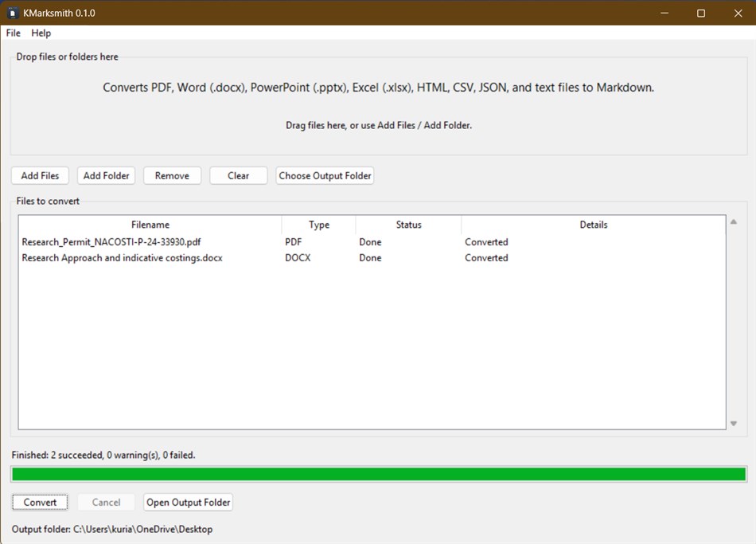Click Open Output Folder button
Viewport: 756px width, 544px height.
188,502
